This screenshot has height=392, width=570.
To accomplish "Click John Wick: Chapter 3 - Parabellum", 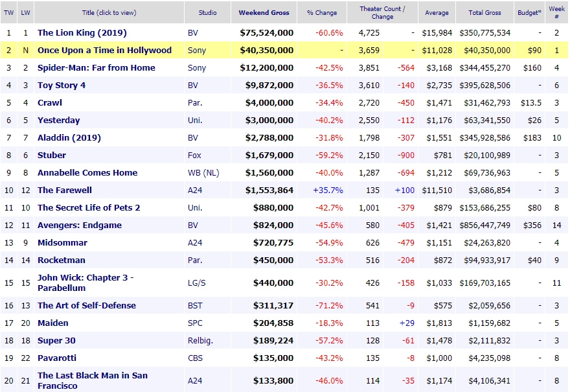I will coord(85,282).
